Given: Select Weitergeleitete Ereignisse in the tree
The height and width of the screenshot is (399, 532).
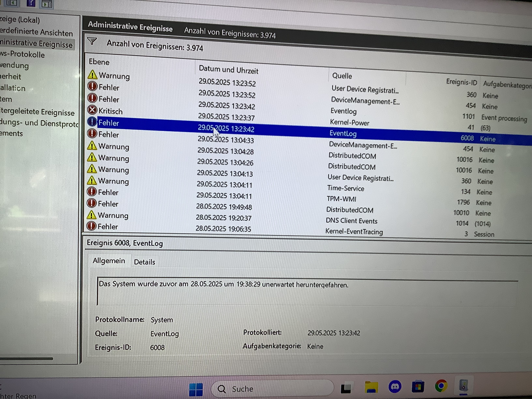Looking at the screenshot, I should [x=37, y=112].
